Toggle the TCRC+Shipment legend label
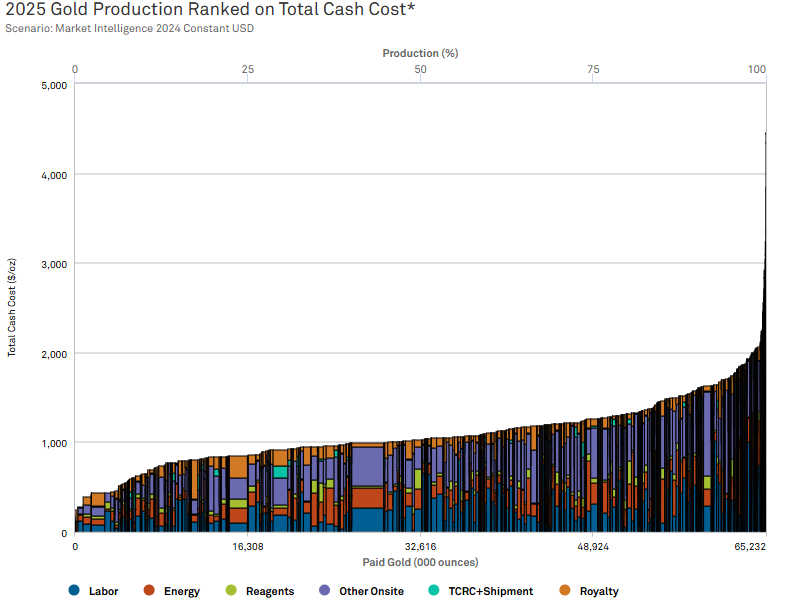The image size is (795, 610). [489, 591]
